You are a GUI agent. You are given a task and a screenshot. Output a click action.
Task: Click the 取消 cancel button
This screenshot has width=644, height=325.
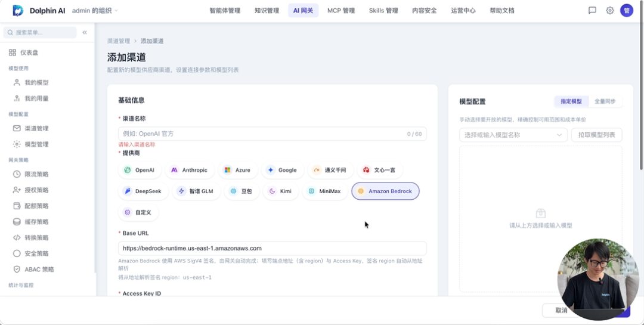(561, 311)
